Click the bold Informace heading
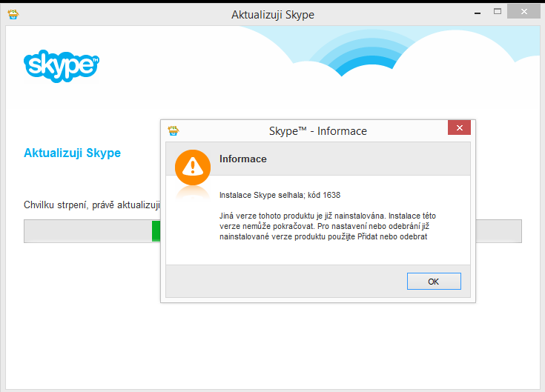 pos(243,159)
